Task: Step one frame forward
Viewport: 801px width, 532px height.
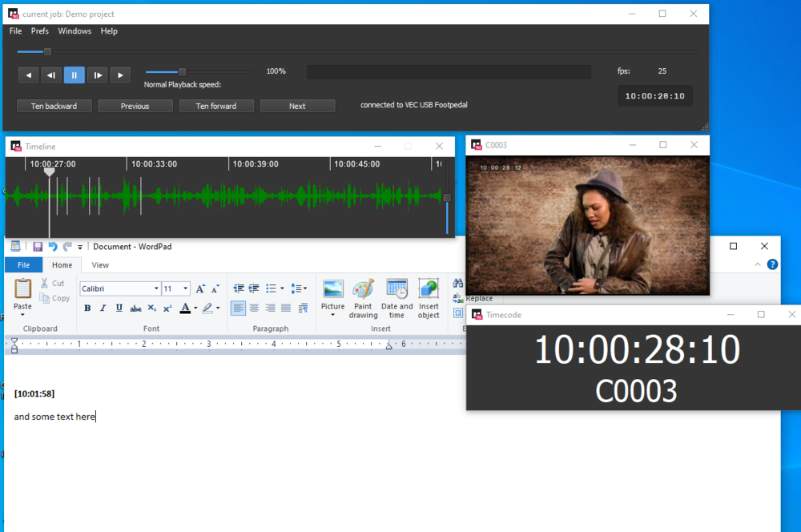Action: (97, 75)
